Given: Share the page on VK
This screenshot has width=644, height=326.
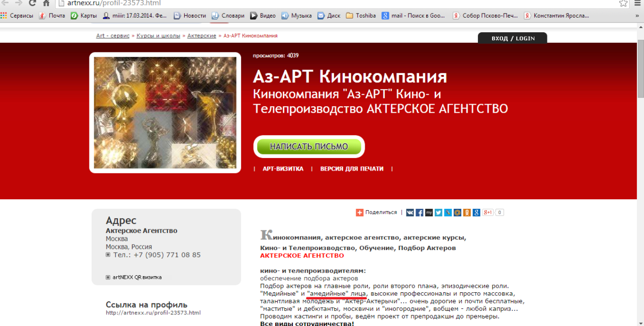Looking at the screenshot, I should [x=410, y=212].
